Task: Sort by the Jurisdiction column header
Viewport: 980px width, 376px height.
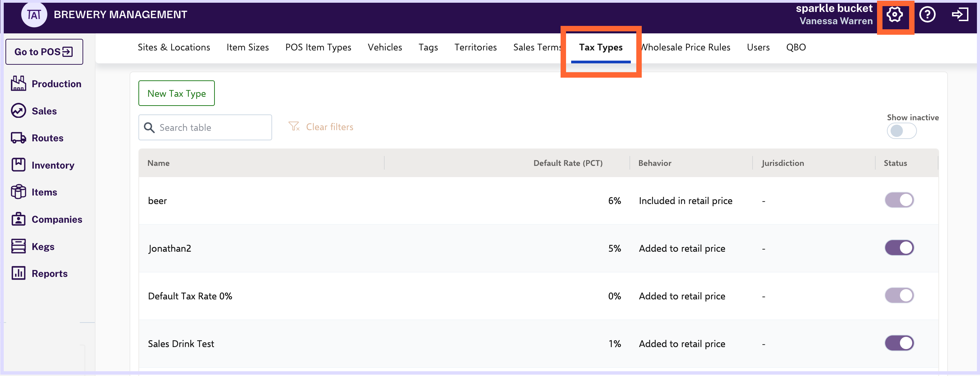Action: pyautogui.click(x=783, y=163)
